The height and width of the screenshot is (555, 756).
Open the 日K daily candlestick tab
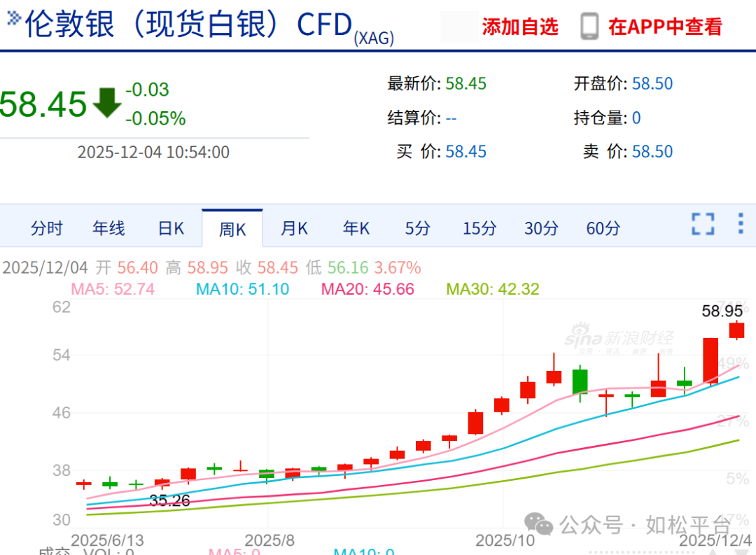click(171, 228)
